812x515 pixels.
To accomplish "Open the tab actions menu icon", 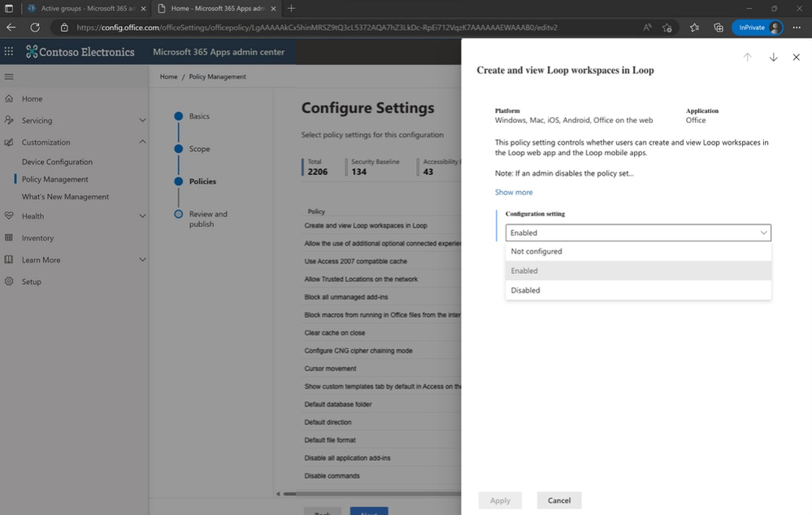I will click(x=9, y=8).
